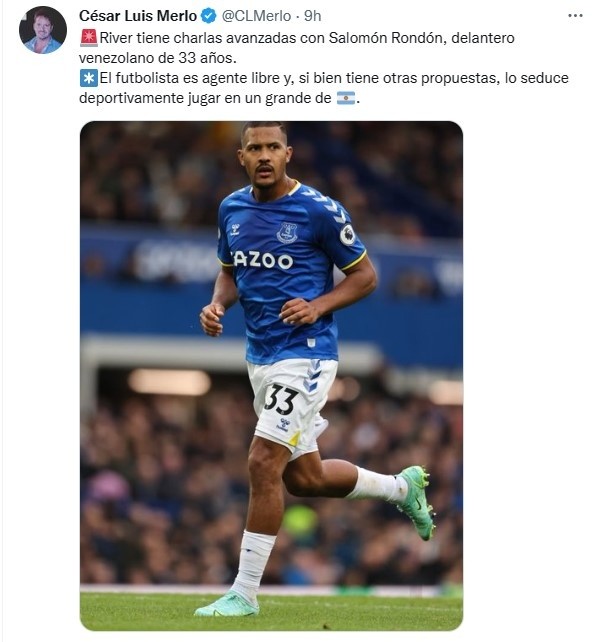This screenshot has width=592, height=642.
Task: Open the attached player photo
Action: point(271,375)
